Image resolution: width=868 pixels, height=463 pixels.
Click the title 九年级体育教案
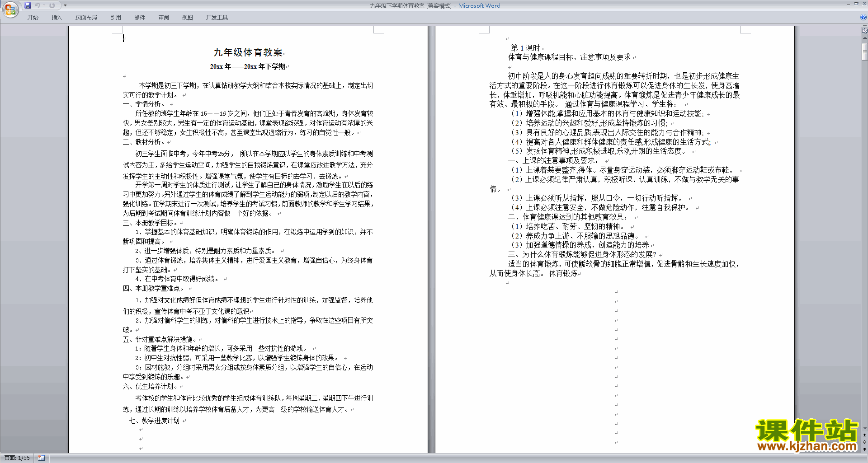click(x=248, y=52)
